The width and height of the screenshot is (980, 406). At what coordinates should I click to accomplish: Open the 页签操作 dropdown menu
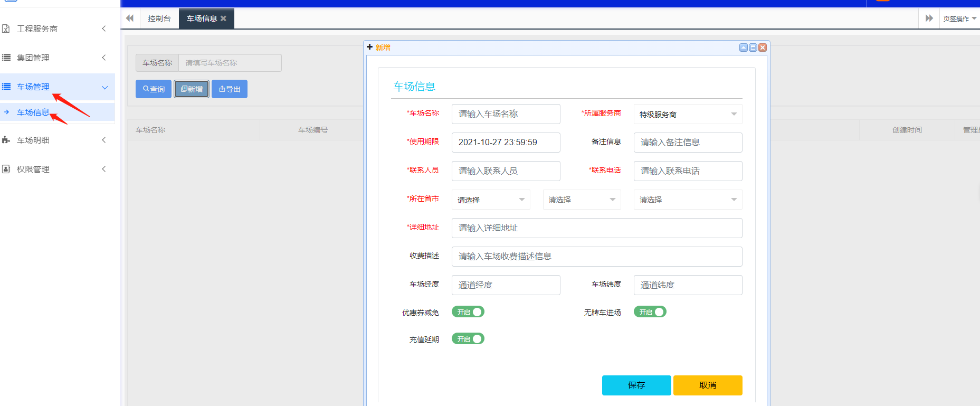click(x=959, y=18)
